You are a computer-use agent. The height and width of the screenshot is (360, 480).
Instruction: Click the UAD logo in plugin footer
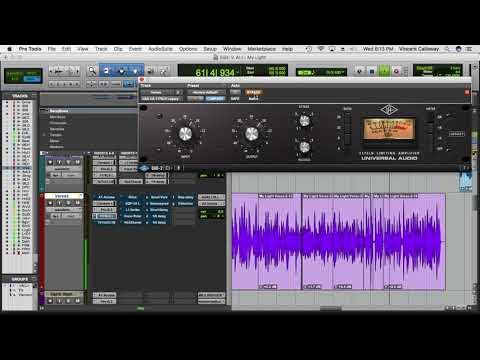pyautogui.click(x=144, y=168)
